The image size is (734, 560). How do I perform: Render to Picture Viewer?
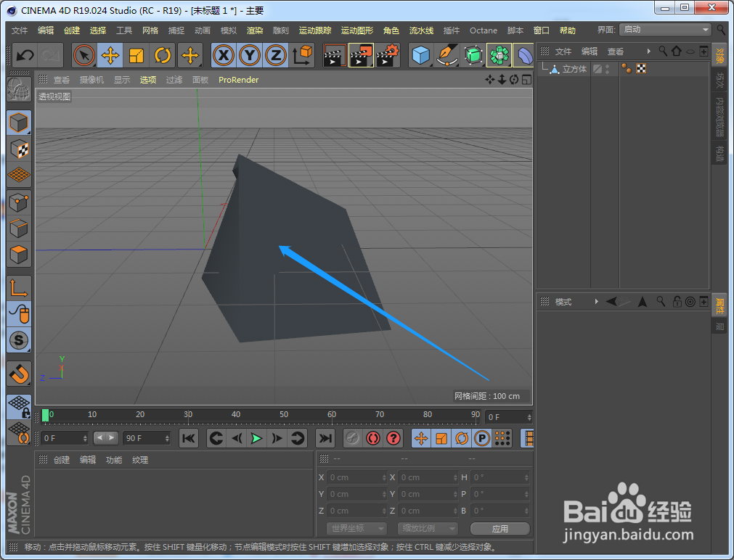pos(361,56)
